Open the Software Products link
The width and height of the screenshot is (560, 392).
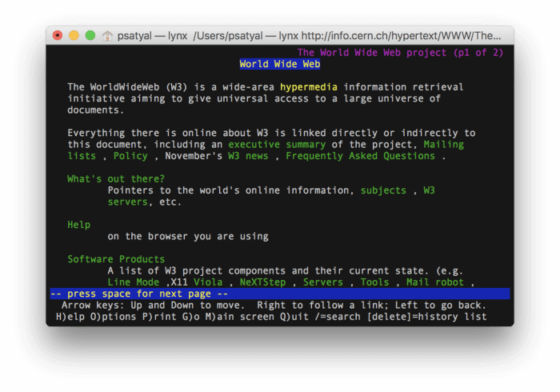point(116,259)
